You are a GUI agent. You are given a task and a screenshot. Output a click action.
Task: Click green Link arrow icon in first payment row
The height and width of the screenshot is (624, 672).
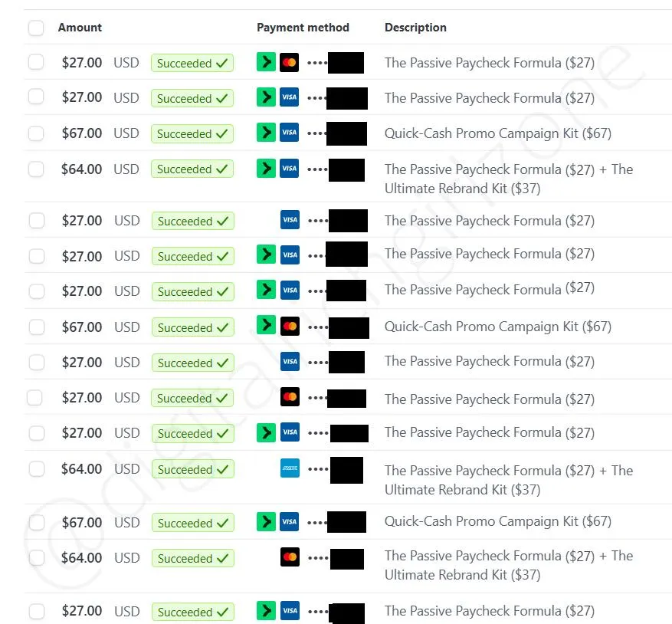265,62
